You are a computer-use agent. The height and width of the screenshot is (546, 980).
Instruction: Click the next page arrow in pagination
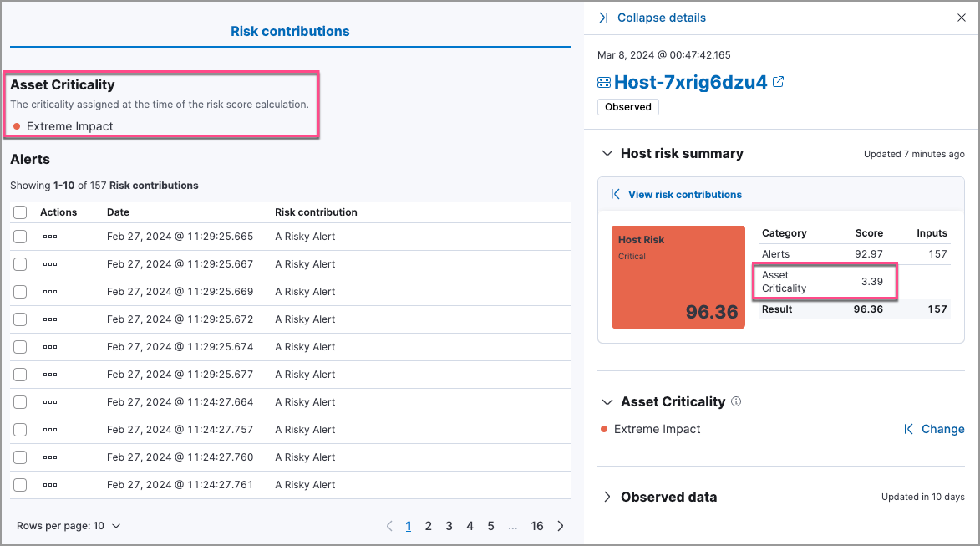(560, 525)
